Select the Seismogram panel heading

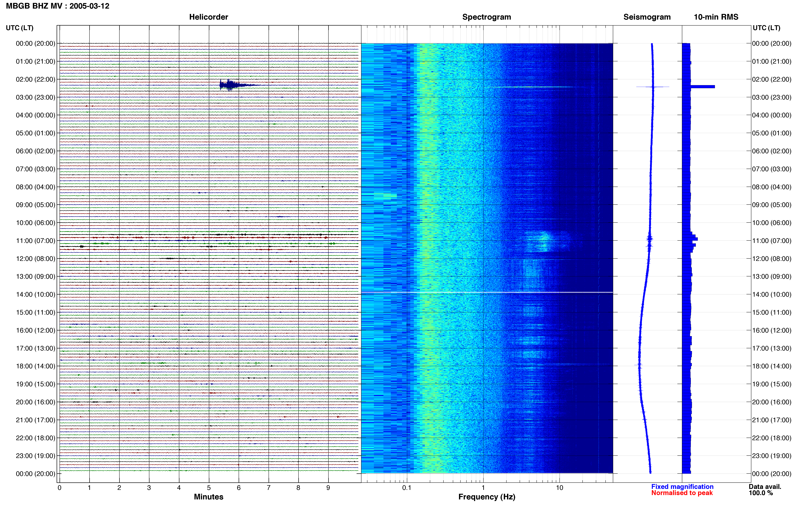[x=647, y=17]
